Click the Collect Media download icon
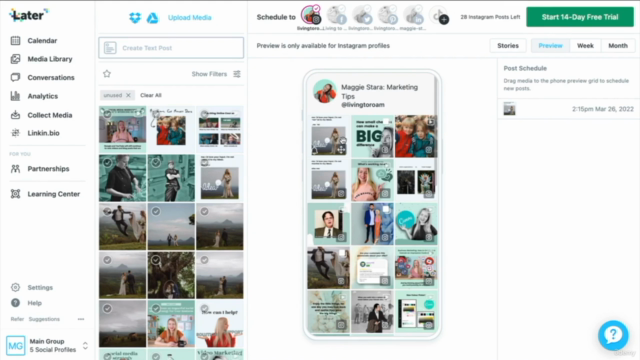The height and width of the screenshot is (360, 640). click(16, 115)
